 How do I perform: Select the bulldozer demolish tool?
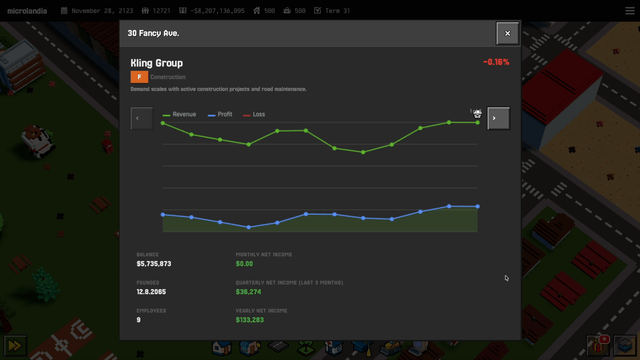click(x=391, y=348)
